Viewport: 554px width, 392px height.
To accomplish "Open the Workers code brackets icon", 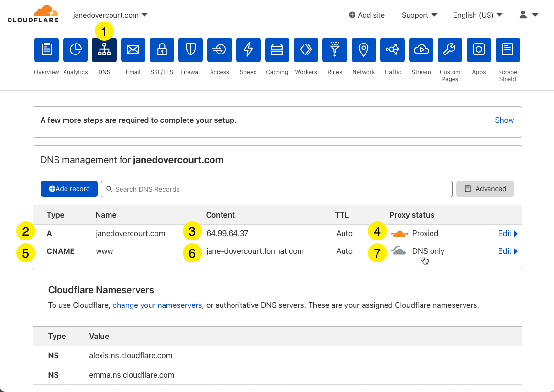I will click(306, 50).
